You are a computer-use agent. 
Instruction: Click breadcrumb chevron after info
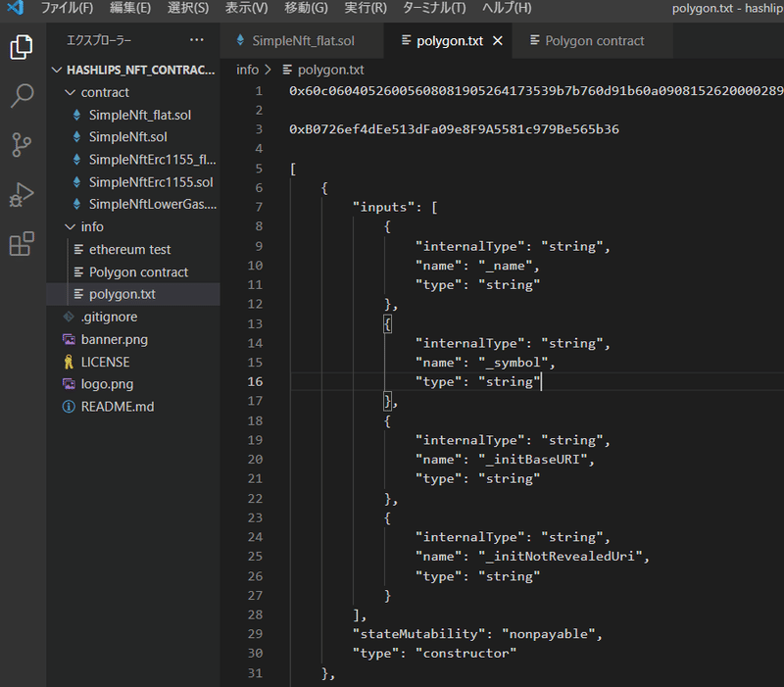click(269, 70)
